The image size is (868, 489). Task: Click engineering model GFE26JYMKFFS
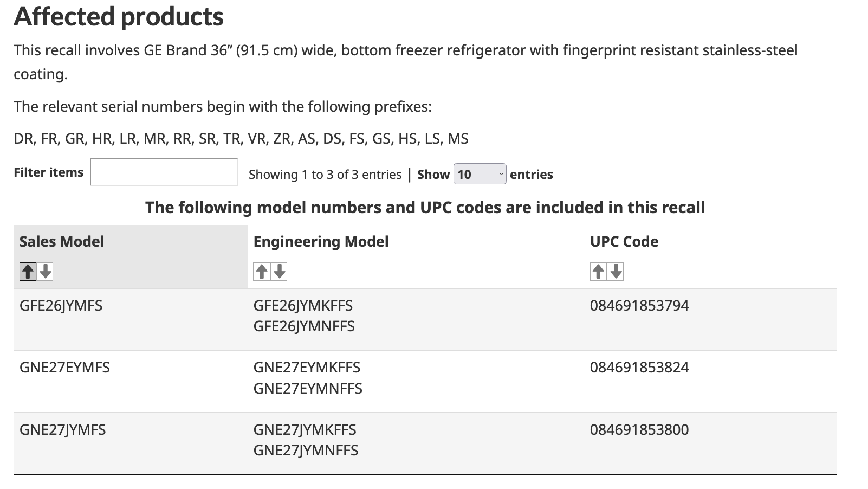tap(303, 306)
